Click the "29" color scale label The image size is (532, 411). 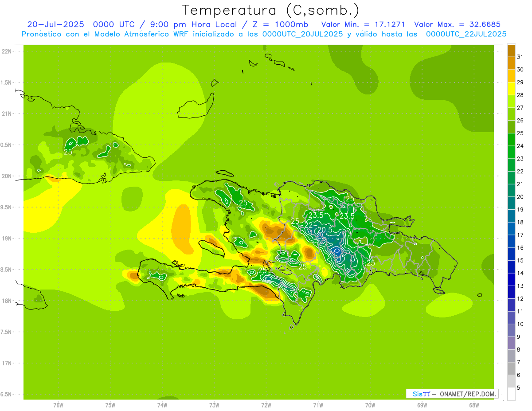520,82
